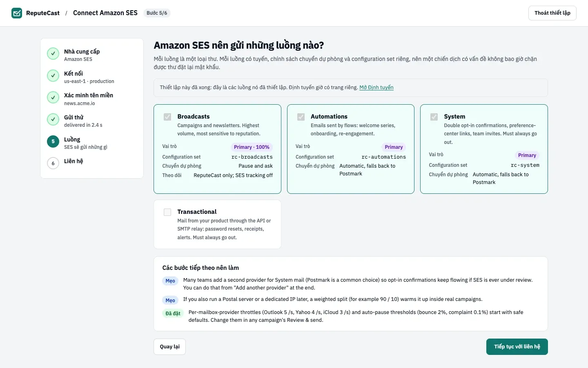588x368 pixels.
Task: Select the rc-system configuration set value
Action: click(525, 165)
